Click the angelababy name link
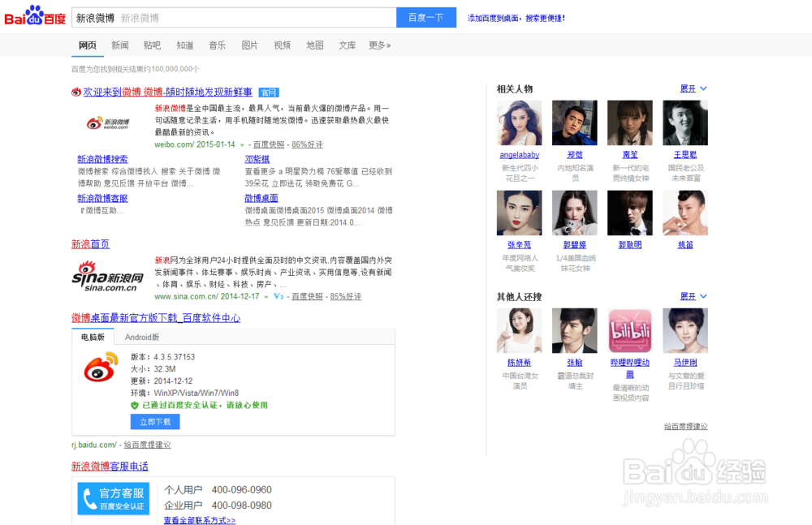 pos(520,155)
